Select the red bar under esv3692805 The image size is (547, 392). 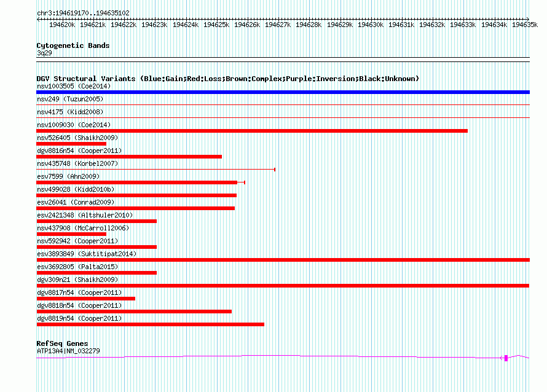point(96,273)
